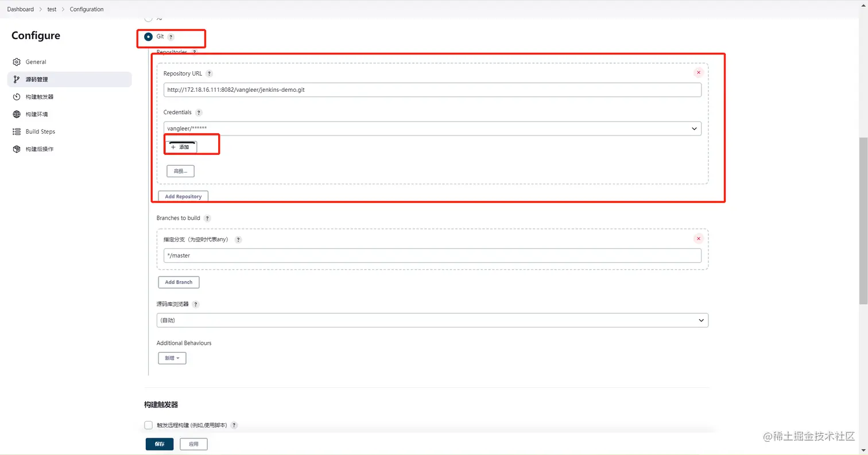Viewport: 868px width, 455px height.
Task: Open the Credentials dropdown vangleer/******
Action: tap(432, 129)
